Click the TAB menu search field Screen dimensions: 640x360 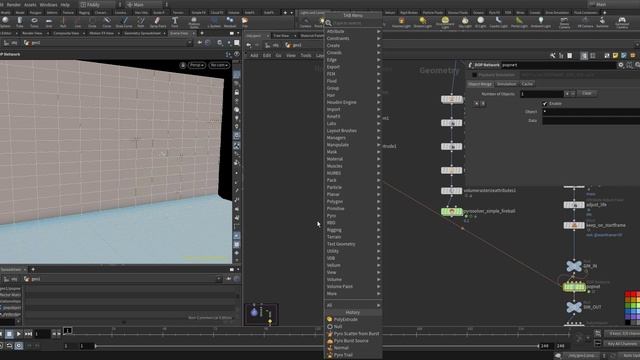(x=353, y=23)
